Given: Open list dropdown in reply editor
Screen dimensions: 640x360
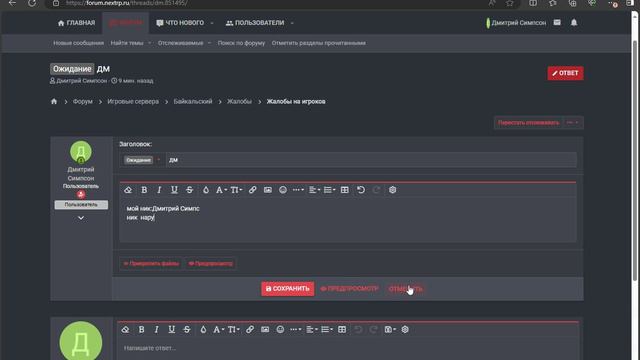Looking at the screenshot, I should (x=327, y=329).
